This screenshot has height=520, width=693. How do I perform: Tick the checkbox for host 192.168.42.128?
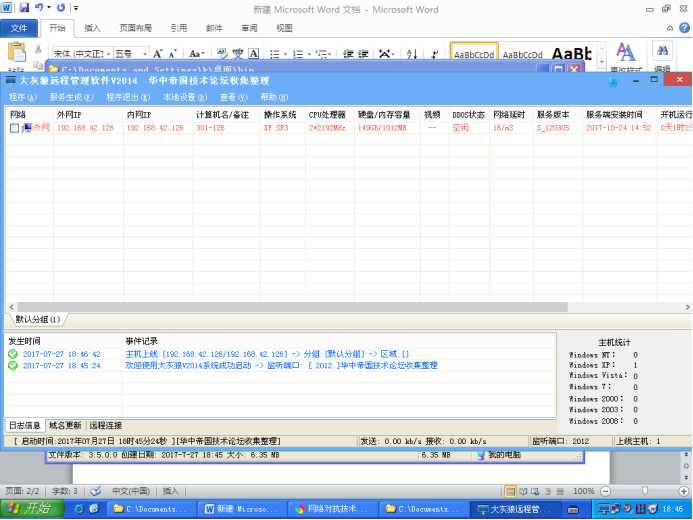click(x=14, y=128)
